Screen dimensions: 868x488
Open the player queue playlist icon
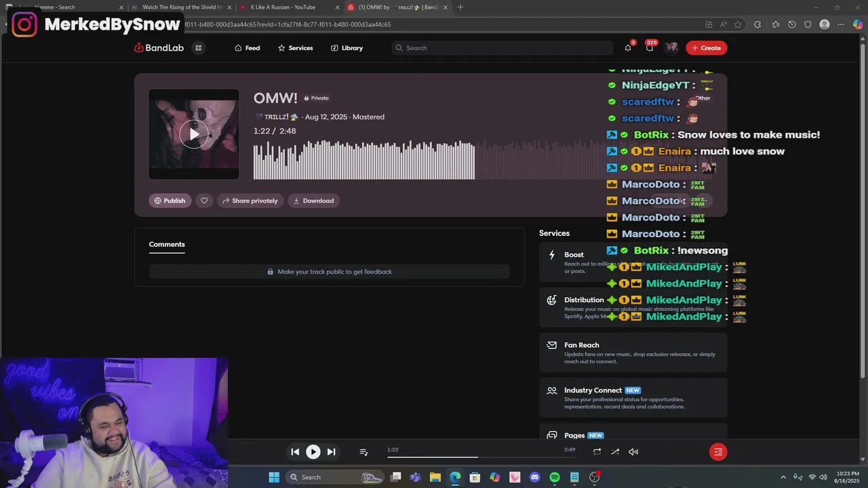pos(363,452)
